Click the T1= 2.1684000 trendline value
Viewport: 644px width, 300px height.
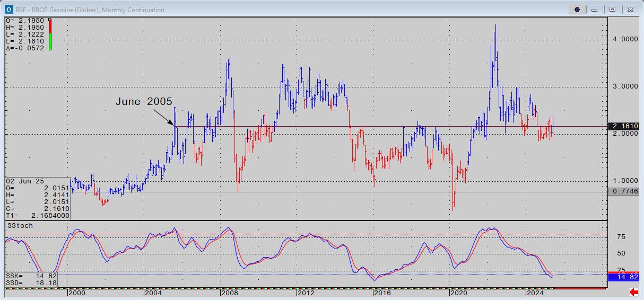pos(37,216)
